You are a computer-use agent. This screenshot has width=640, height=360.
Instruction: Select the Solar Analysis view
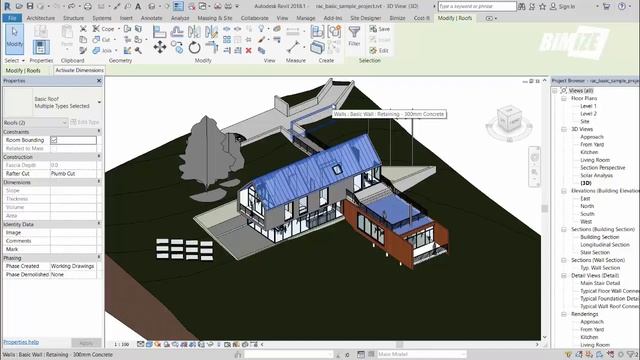(x=596, y=176)
